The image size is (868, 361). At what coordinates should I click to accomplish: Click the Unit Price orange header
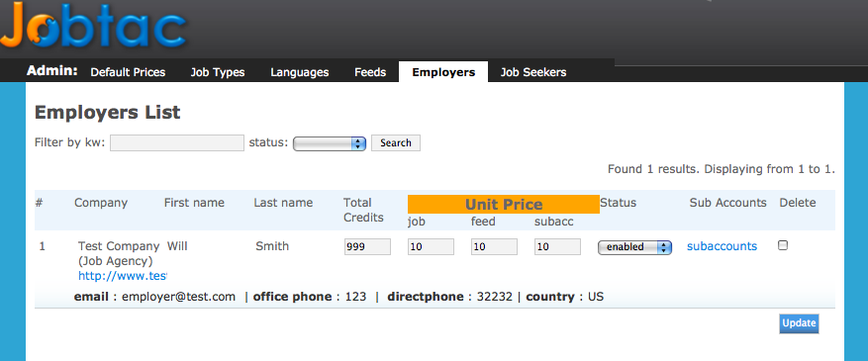tap(504, 204)
